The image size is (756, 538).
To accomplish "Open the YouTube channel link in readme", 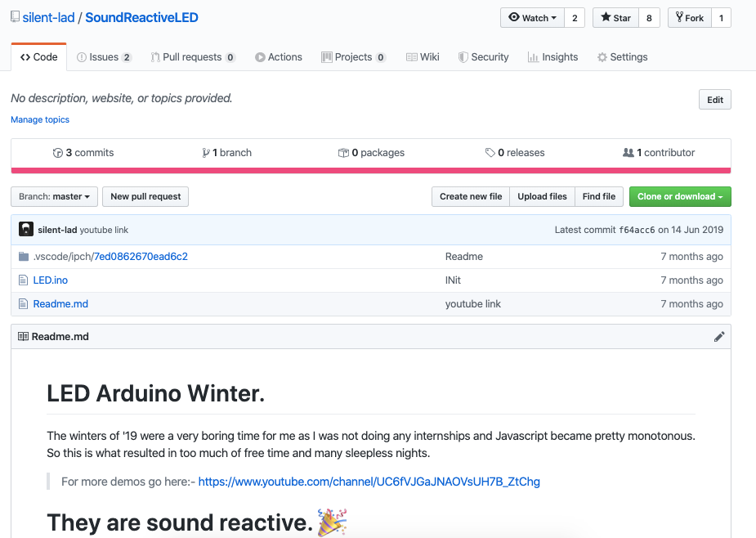I will pyautogui.click(x=369, y=482).
